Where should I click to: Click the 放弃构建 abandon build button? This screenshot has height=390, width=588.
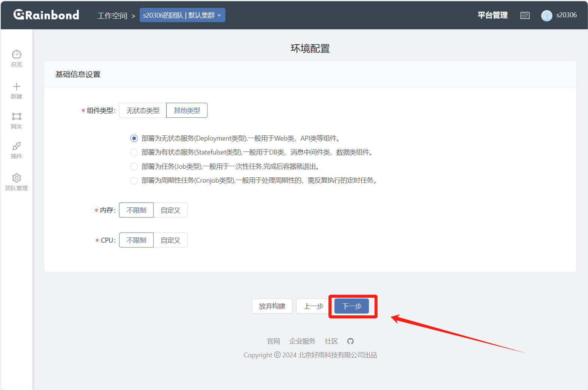[272, 306]
